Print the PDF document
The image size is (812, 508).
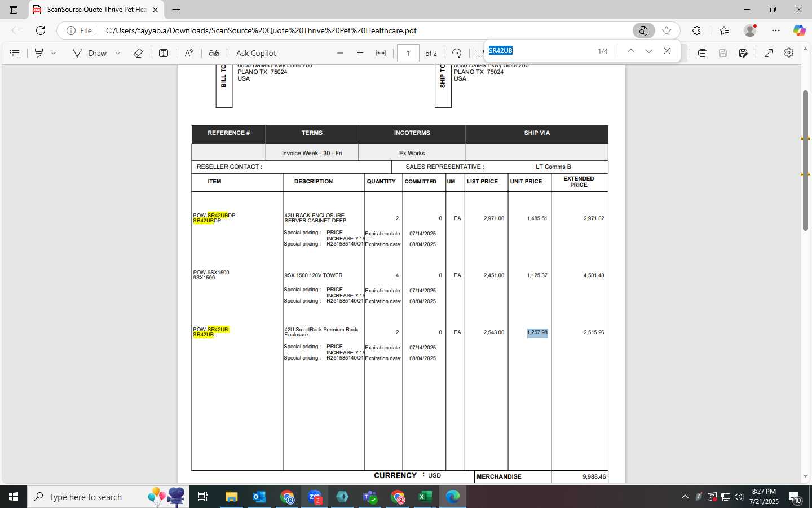pos(703,53)
